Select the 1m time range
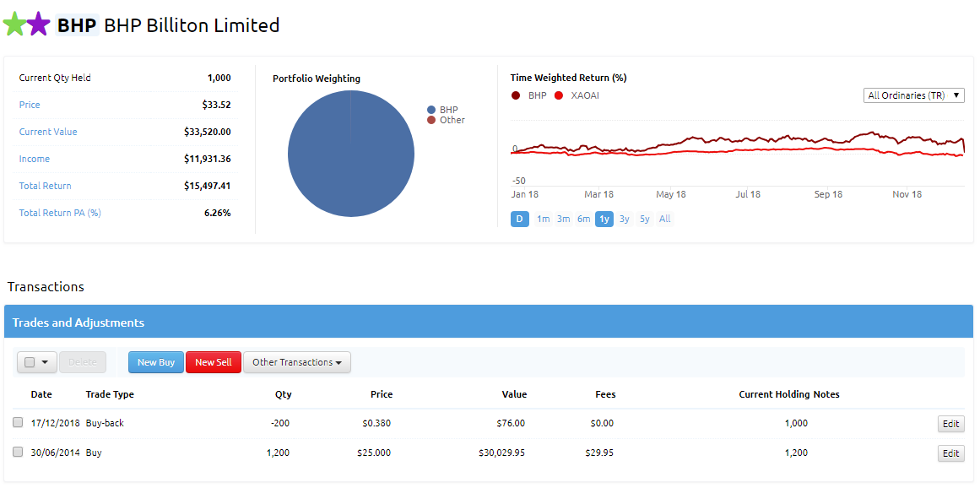This screenshot has width=980, height=488. point(543,219)
